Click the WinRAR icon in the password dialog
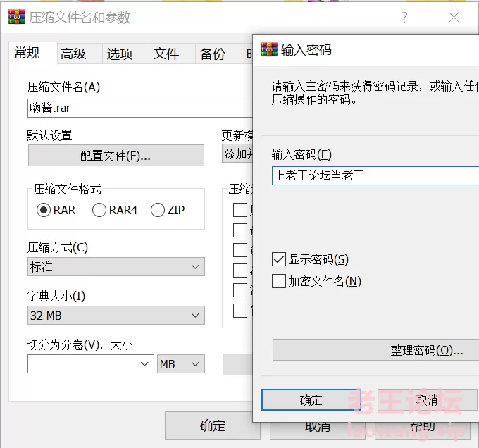The width and height of the screenshot is (479, 448). [269, 49]
